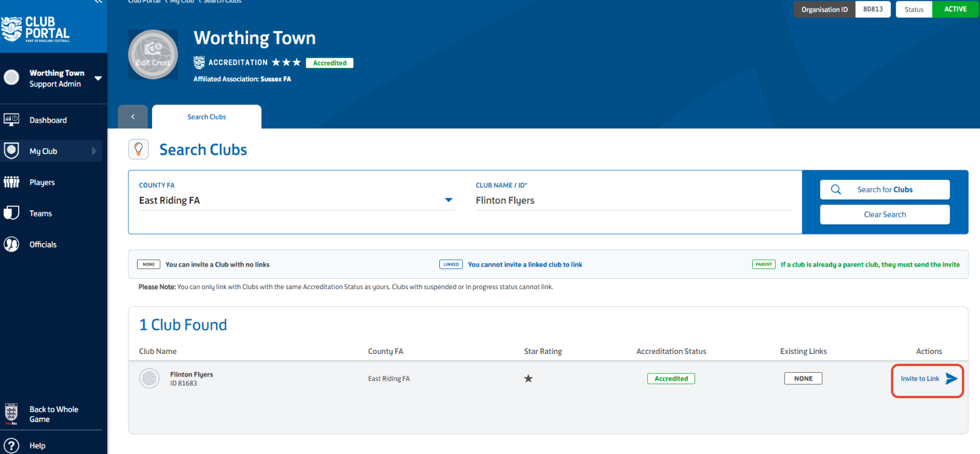This screenshot has width=980, height=454.
Task: Click the Invite to Link arrow icon
Action: [x=952, y=379]
